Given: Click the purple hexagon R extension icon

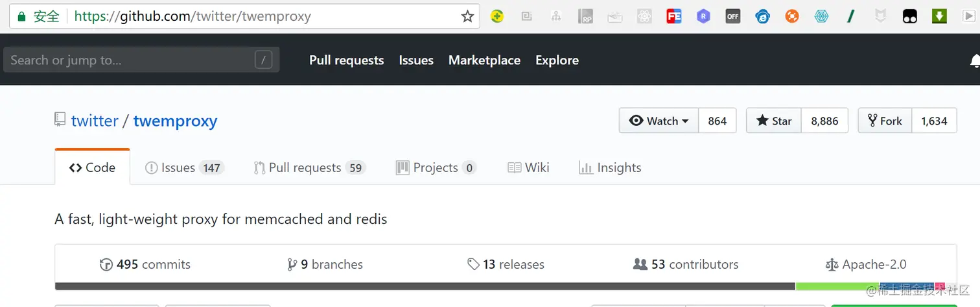Looking at the screenshot, I should [703, 16].
